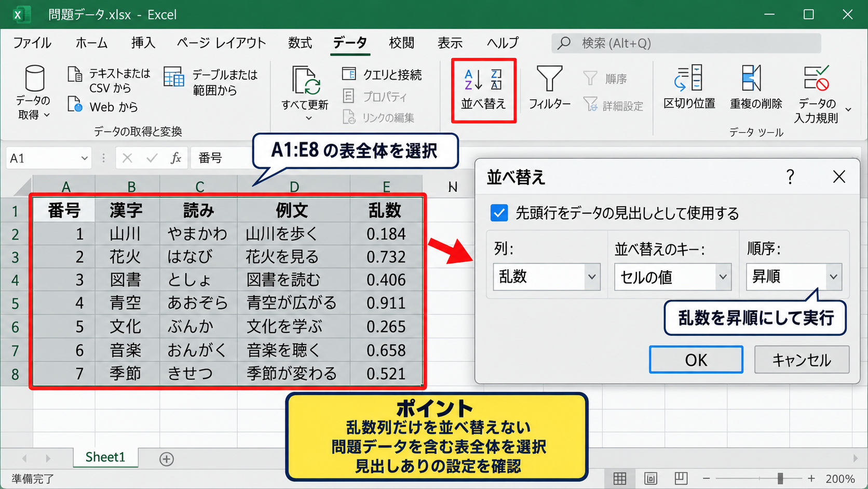Viewport: 868px width, 489px height.
Task: Select the Sheet1 sheet tab
Action: [105, 457]
